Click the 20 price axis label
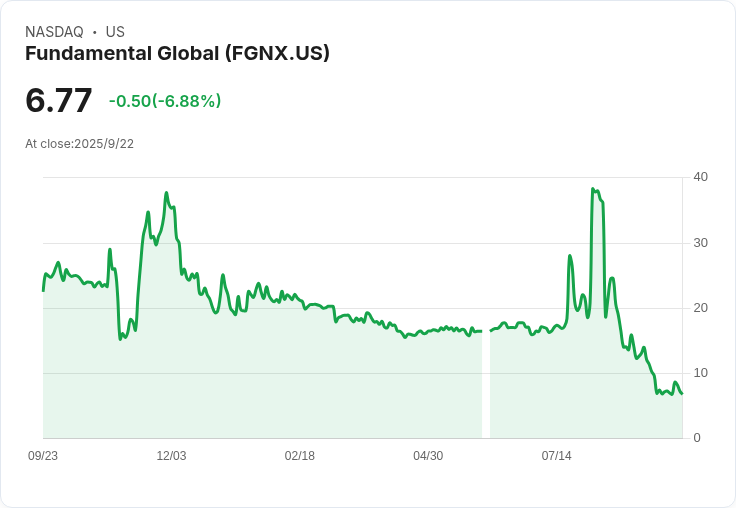This screenshot has width=736, height=508. [700, 308]
